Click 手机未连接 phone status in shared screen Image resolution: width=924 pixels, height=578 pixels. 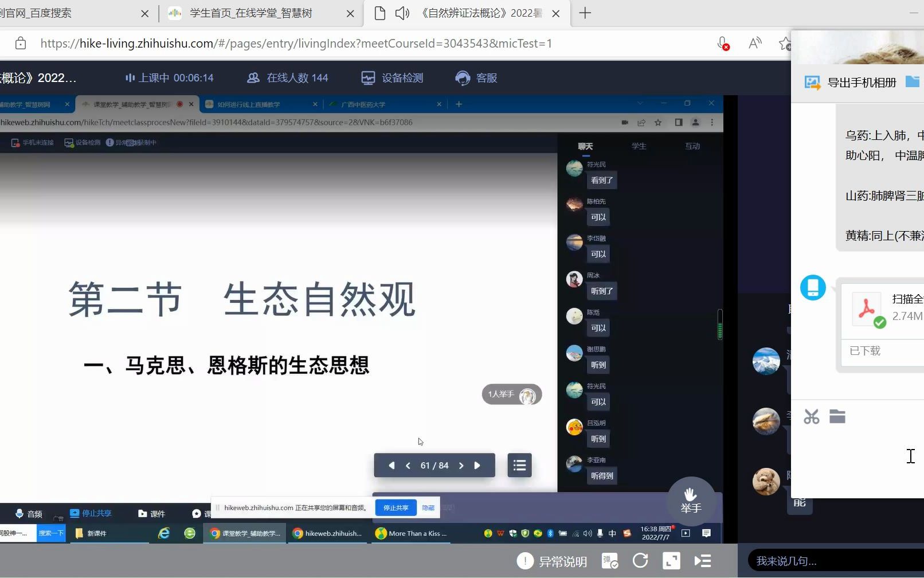coord(33,143)
